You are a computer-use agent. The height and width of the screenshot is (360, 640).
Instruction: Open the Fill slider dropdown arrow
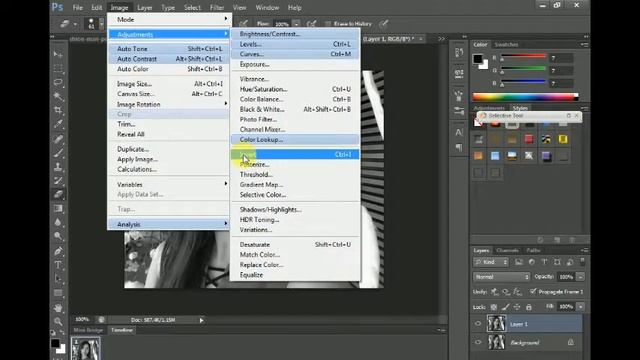580,307
